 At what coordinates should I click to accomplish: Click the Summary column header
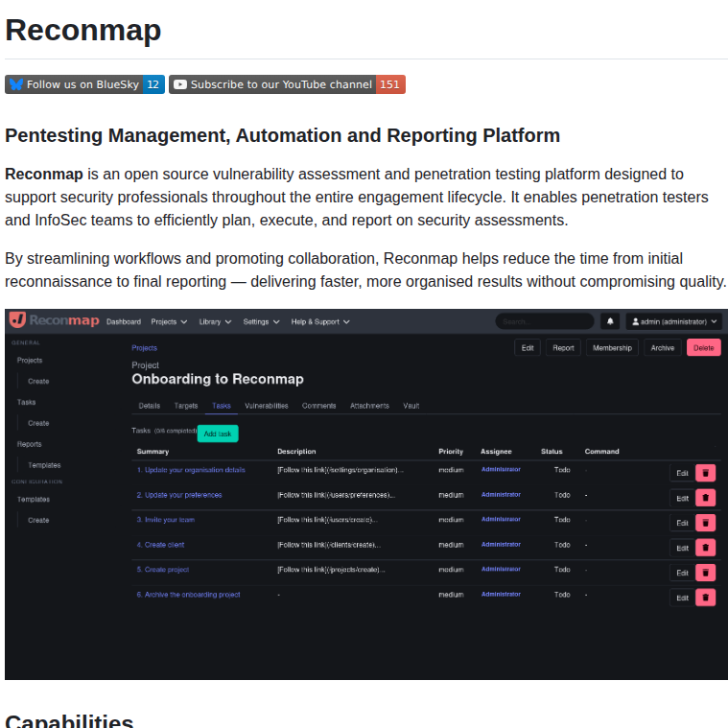(x=153, y=452)
